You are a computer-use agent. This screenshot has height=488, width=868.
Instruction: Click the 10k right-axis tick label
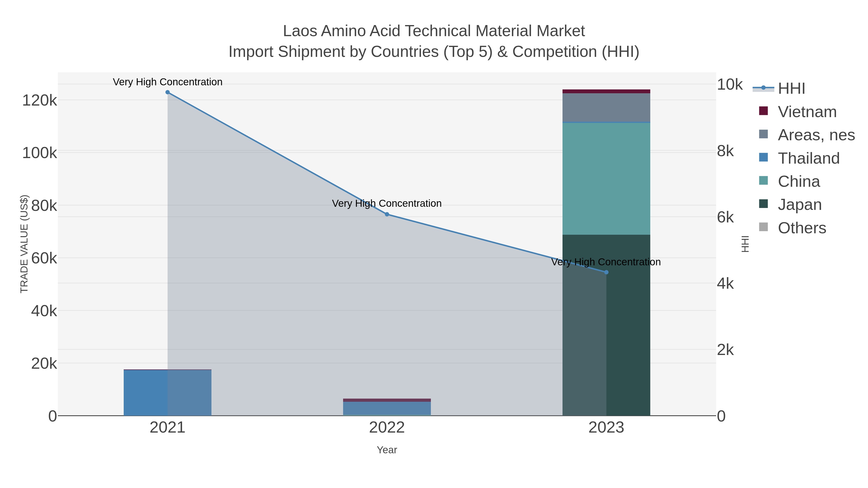pos(730,85)
